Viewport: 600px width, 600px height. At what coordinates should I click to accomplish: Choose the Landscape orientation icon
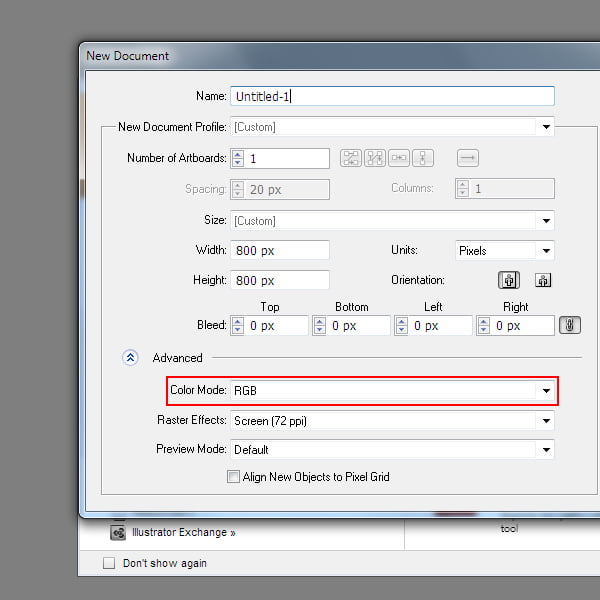click(x=543, y=280)
